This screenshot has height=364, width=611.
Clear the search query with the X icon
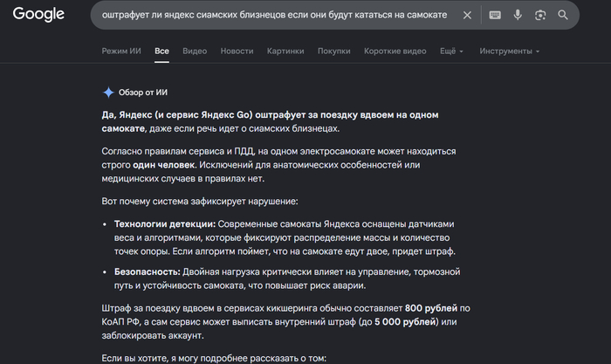[x=467, y=15]
